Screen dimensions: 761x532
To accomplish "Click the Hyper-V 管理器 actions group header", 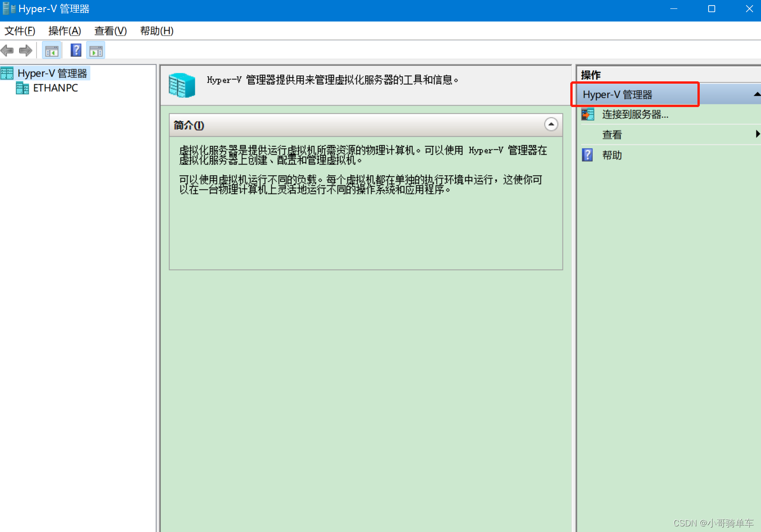I will (x=668, y=94).
